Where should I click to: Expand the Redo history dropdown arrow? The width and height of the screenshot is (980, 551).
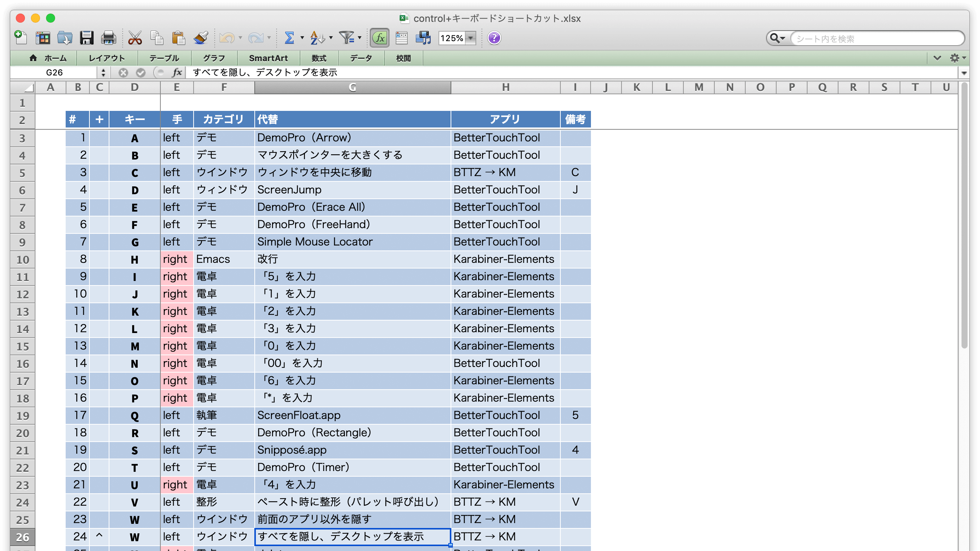pos(269,38)
